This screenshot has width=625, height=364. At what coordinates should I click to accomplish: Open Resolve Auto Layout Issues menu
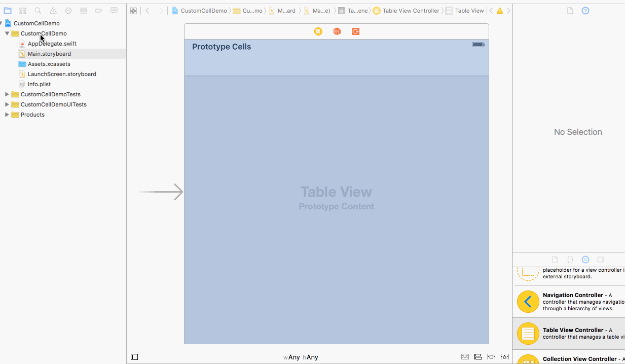pos(504,357)
